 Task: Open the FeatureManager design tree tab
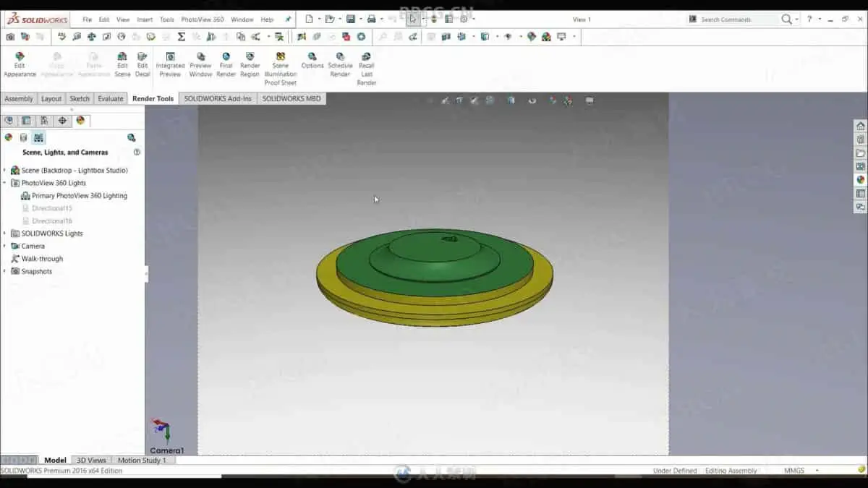tap(9, 121)
